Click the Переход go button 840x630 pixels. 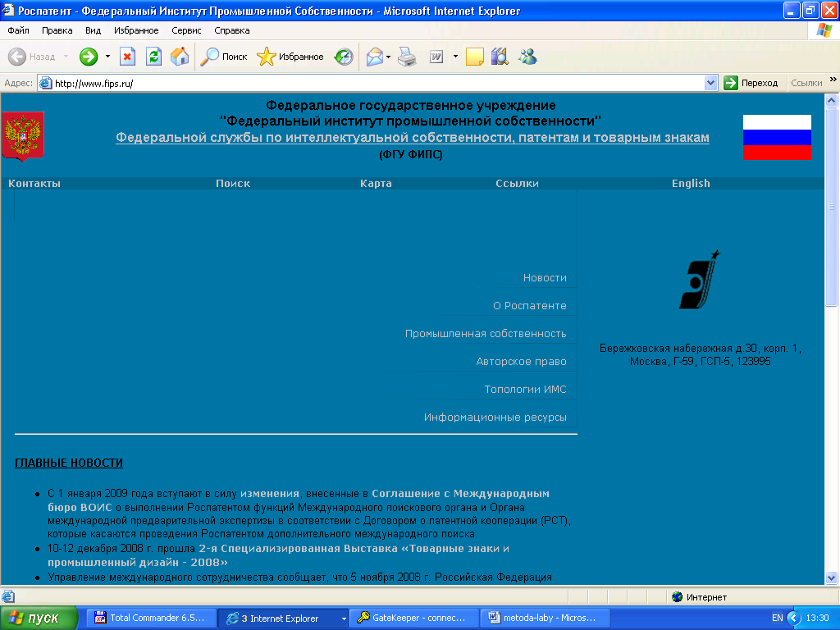[x=751, y=83]
